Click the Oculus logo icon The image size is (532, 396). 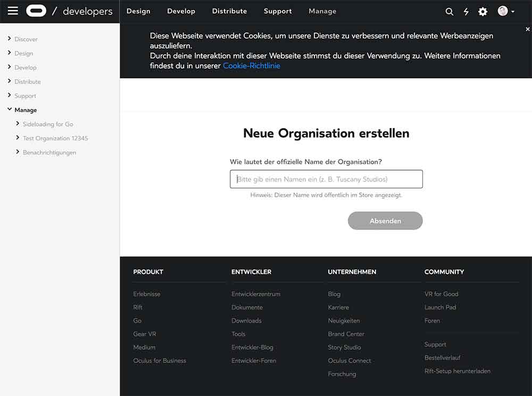click(x=36, y=11)
